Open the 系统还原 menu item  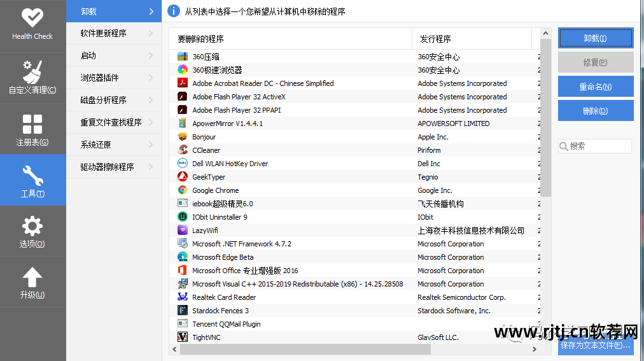[x=114, y=145]
